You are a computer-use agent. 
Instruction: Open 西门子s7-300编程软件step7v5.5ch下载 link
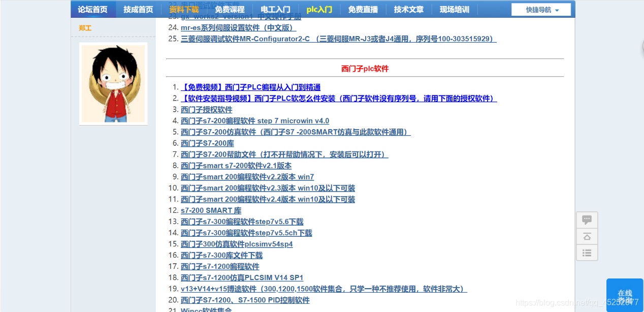click(x=246, y=233)
